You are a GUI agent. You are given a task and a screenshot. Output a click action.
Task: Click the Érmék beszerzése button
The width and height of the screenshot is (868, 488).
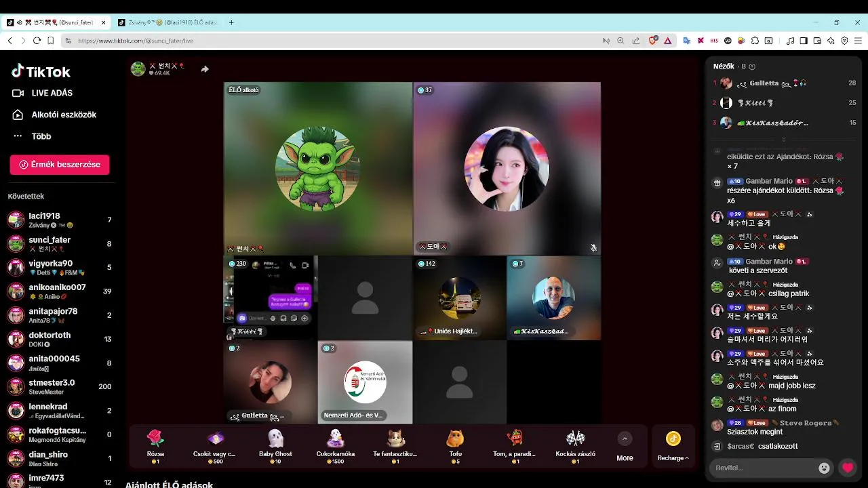(x=60, y=165)
